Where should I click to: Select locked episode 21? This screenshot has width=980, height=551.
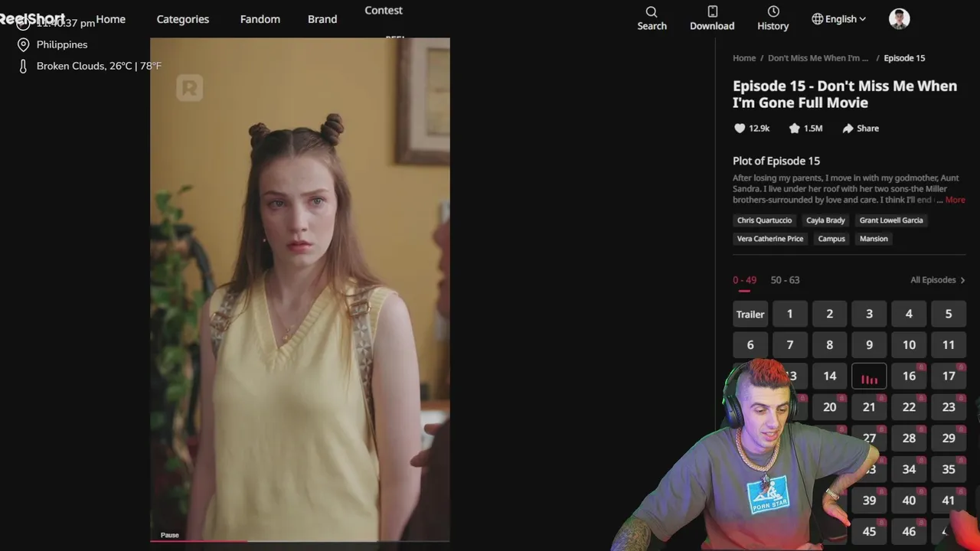[x=869, y=407]
